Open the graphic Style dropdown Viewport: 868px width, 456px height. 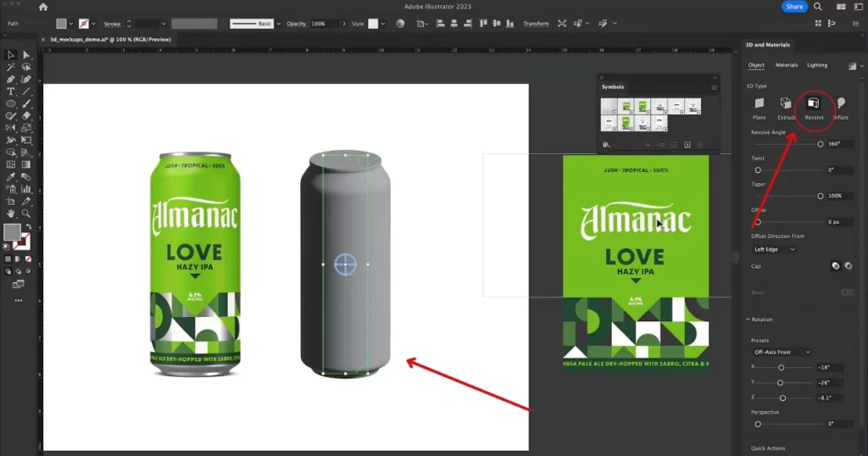click(x=382, y=24)
